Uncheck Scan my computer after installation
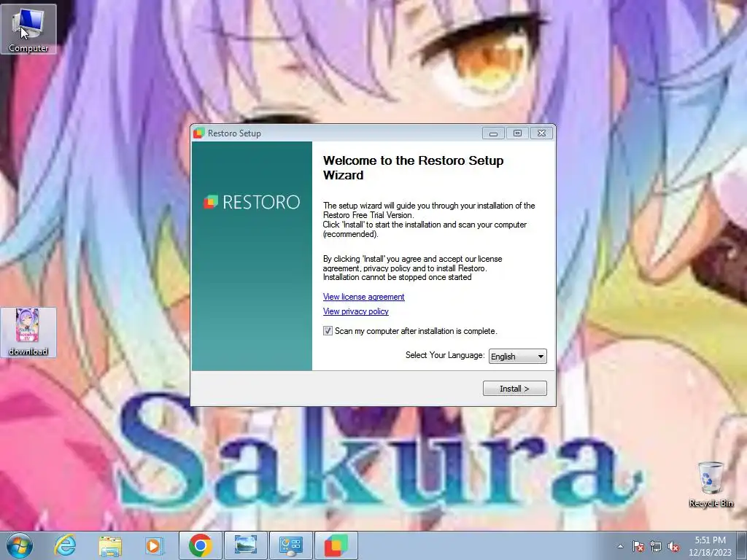The width and height of the screenshot is (747, 560). point(328,331)
